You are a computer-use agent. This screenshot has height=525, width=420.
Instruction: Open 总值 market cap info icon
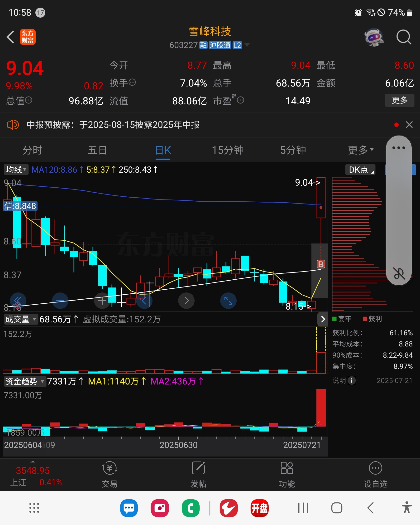tap(29, 100)
